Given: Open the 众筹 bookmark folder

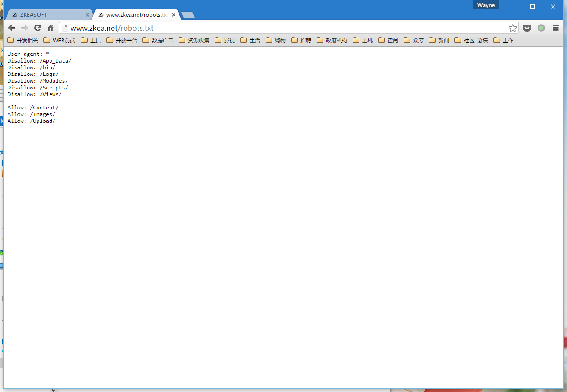Looking at the screenshot, I should point(414,40).
